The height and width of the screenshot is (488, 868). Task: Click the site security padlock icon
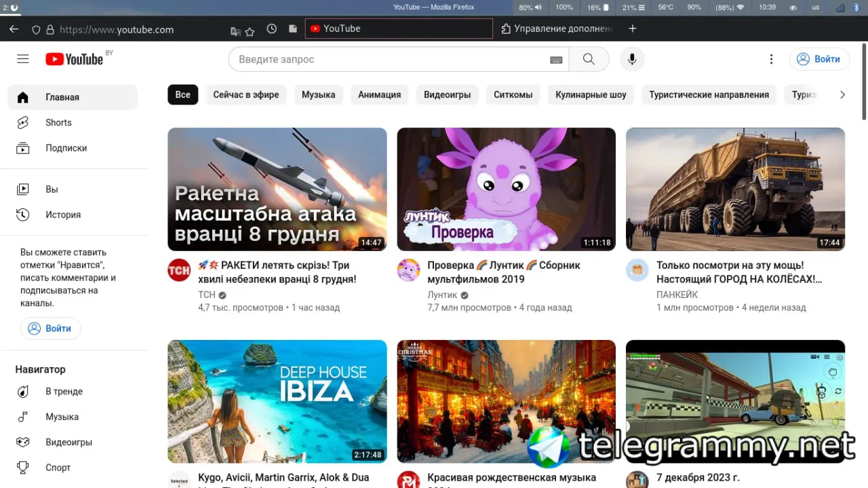pyautogui.click(x=50, y=30)
